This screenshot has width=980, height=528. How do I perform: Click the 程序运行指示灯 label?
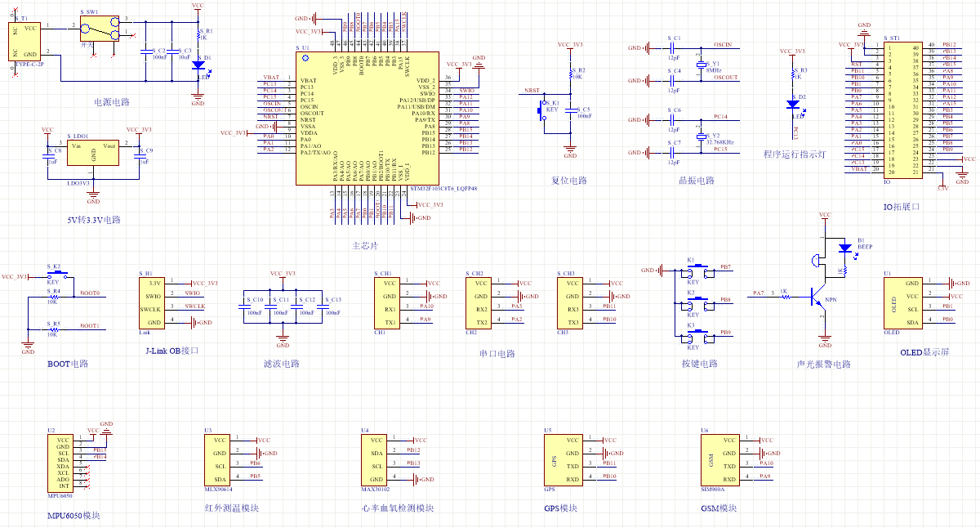(795, 154)
